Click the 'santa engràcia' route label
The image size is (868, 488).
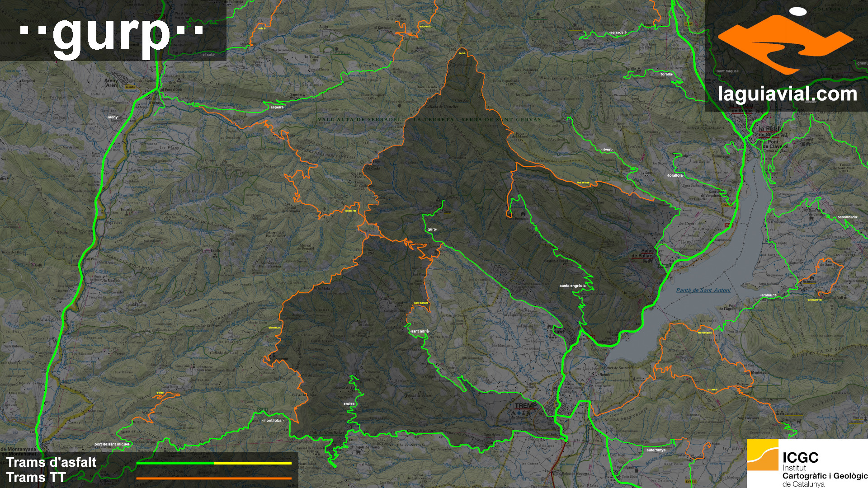click(x=572, y=286)
